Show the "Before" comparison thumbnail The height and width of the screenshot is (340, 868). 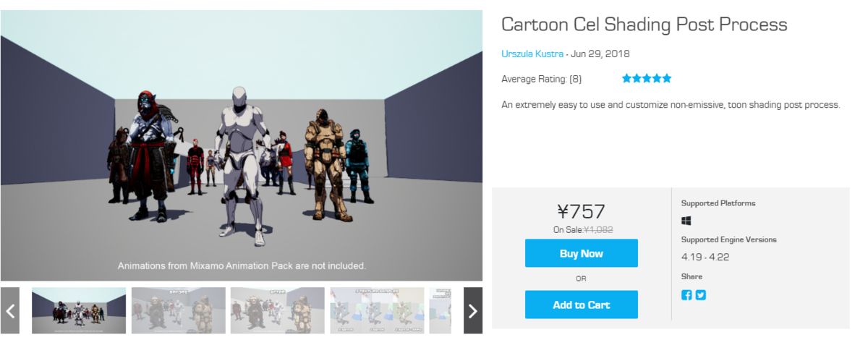click(x=178, y=311)
